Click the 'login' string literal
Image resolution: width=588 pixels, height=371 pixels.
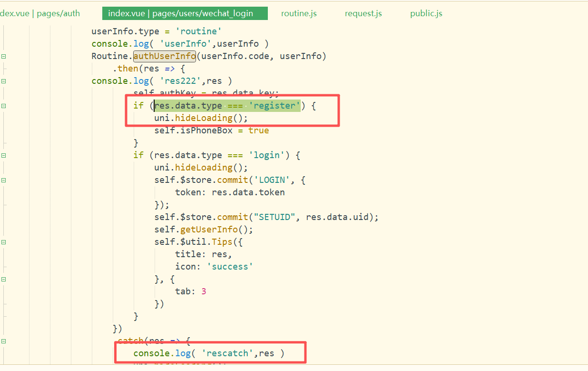coord(267,155)
